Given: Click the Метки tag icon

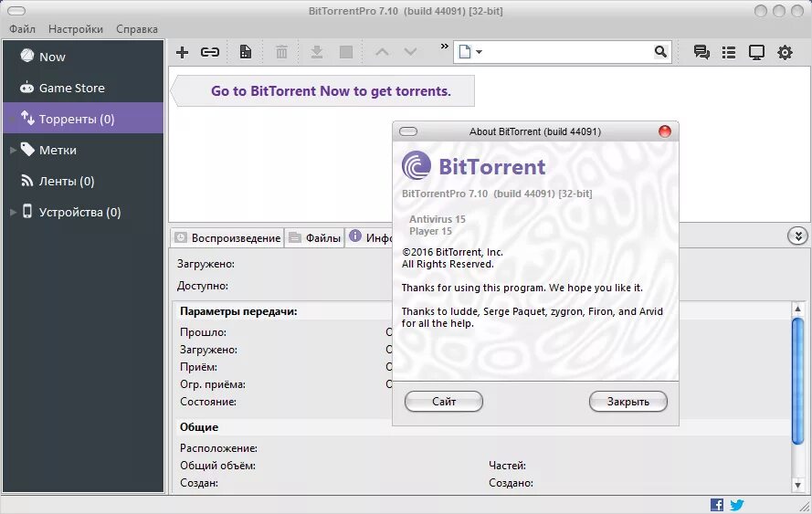Looking at the screenshot, I should click(27, 149).
